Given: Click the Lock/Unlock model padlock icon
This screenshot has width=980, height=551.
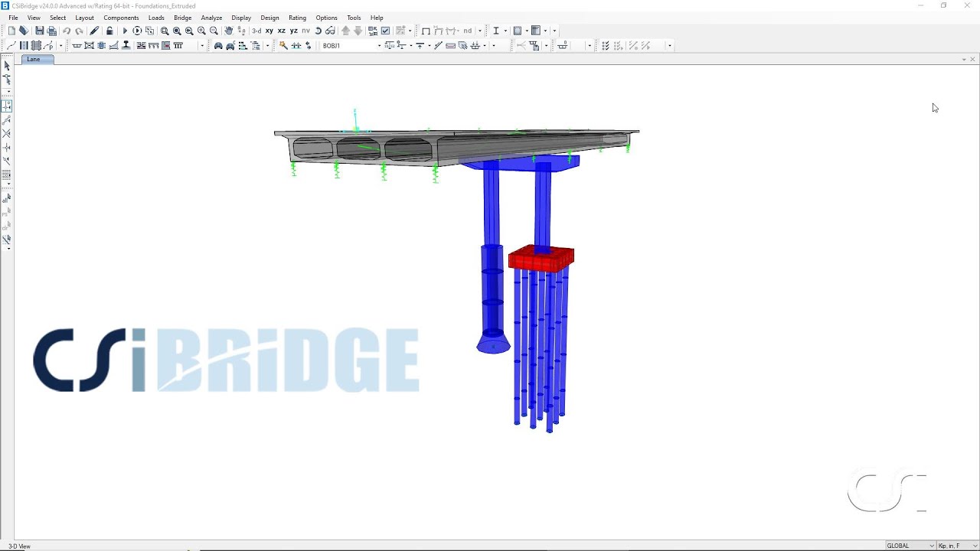Looking at the screenshot, I should click(x=109, y=31).
